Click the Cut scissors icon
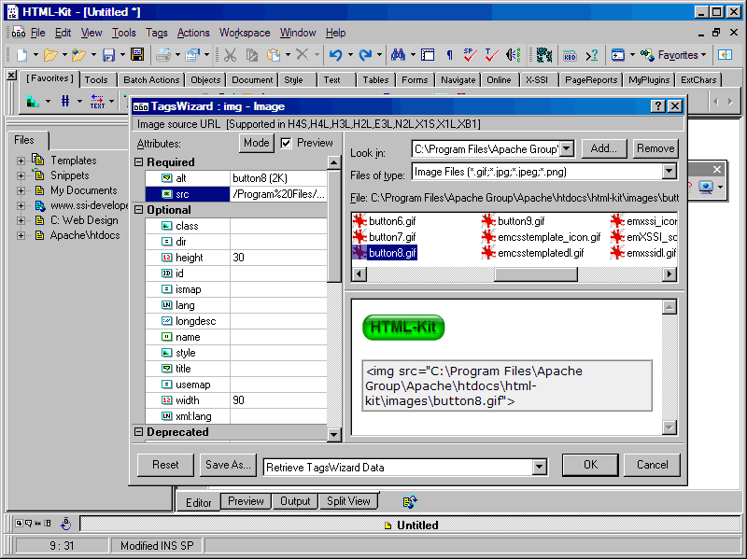The height and width of the screenshot is (560, 747). (230, 55)
